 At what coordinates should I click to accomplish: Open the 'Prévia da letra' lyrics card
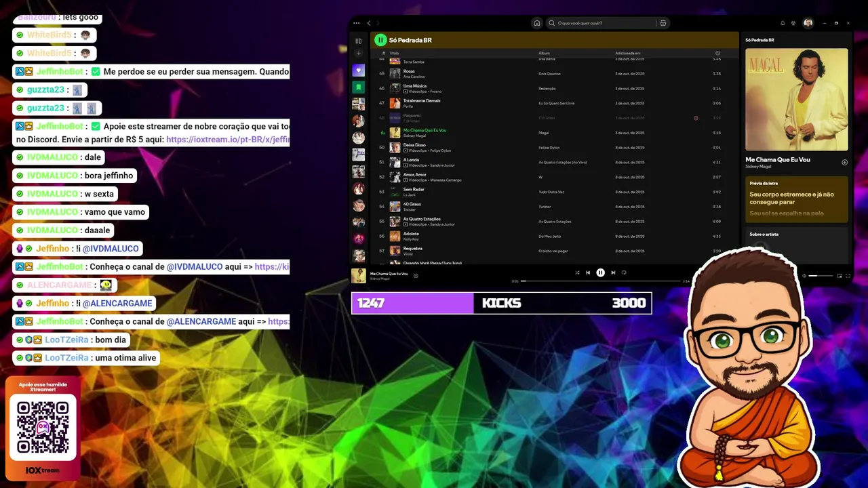click(x=797, y=199)
